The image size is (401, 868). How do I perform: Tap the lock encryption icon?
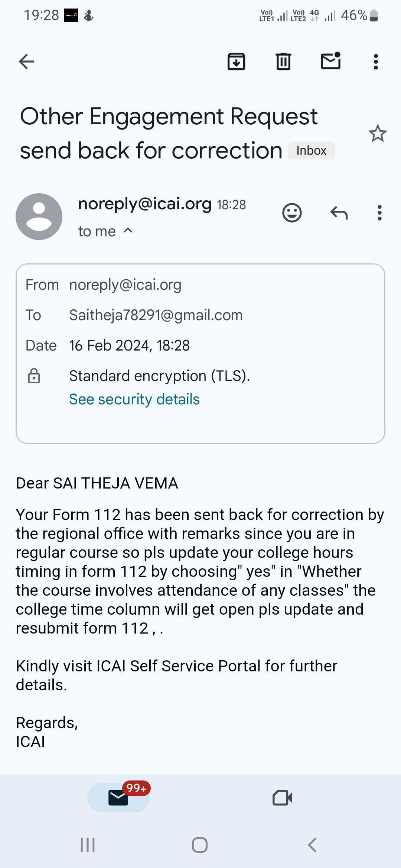(x=34, y=376)
